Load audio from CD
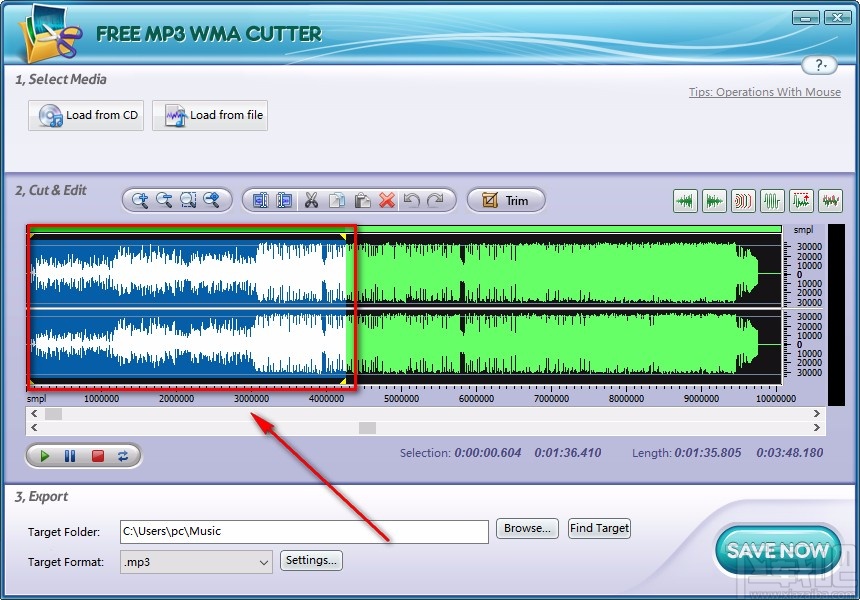 click(86, 115)
